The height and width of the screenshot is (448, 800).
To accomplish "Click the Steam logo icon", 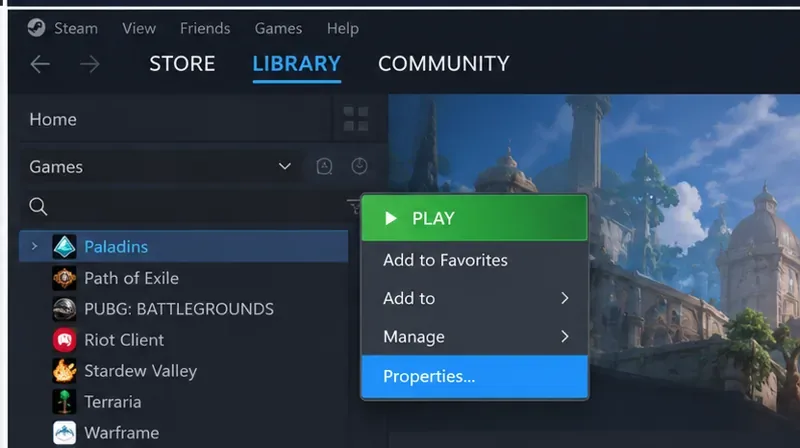I will click(36, 28).
